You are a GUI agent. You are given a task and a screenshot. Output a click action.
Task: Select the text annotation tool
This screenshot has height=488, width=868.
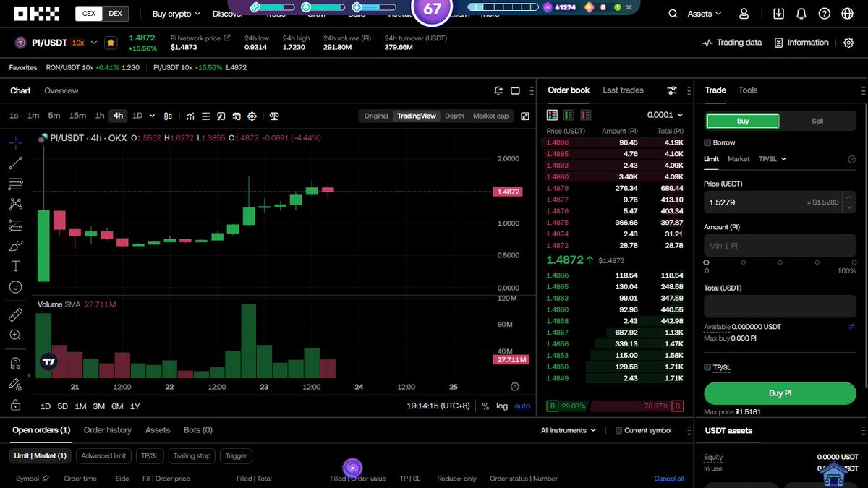tap(15, 266)
